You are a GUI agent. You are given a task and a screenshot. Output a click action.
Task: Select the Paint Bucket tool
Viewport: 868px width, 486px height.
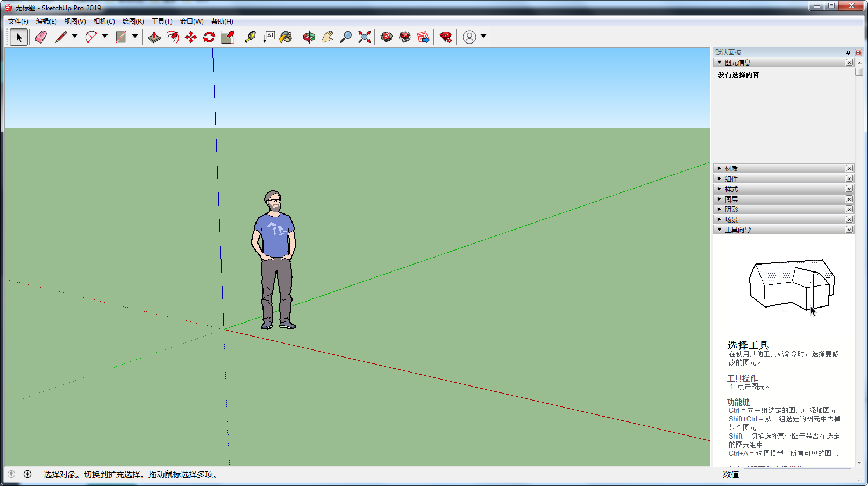[286, 37]
